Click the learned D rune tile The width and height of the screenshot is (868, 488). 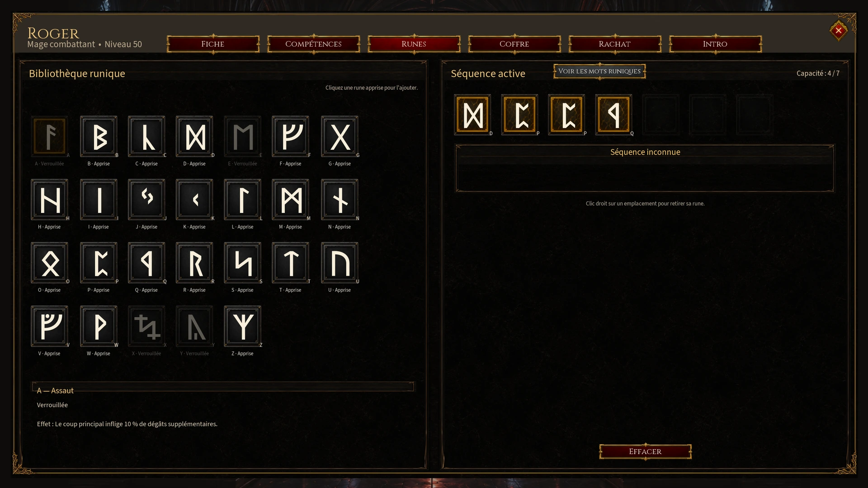click(194, 136)
